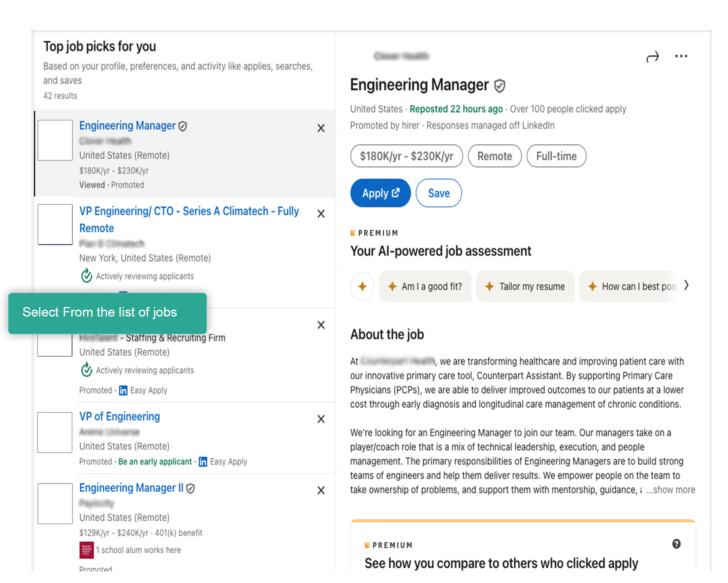Click the blue Apply button

380,193
